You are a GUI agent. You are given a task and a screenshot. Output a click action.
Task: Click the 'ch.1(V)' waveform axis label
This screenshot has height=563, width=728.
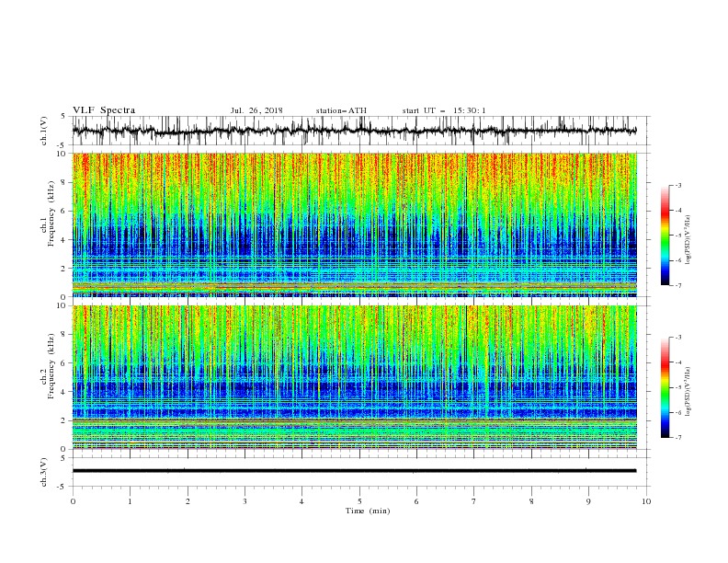(44, 130)
